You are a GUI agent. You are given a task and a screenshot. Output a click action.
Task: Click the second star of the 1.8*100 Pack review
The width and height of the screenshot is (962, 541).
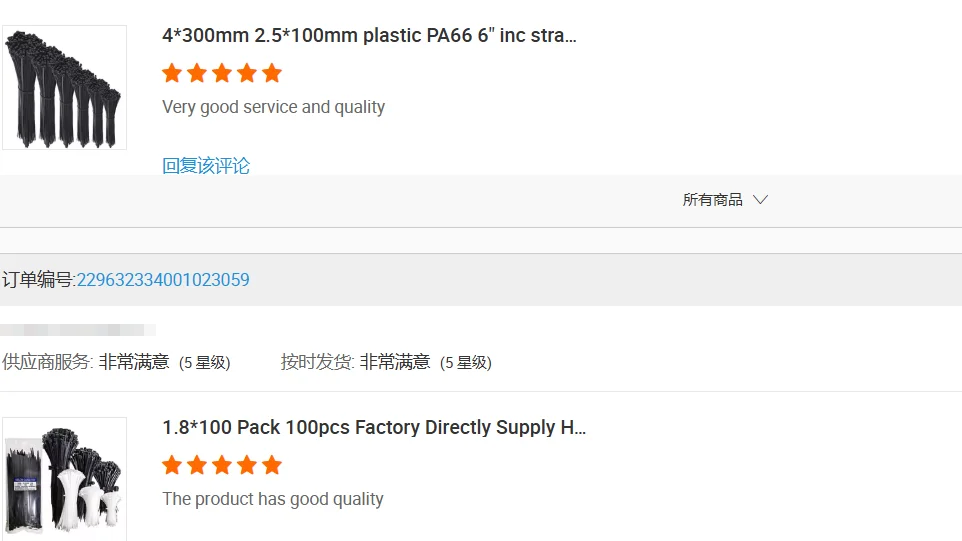click(x=197, y=465)
